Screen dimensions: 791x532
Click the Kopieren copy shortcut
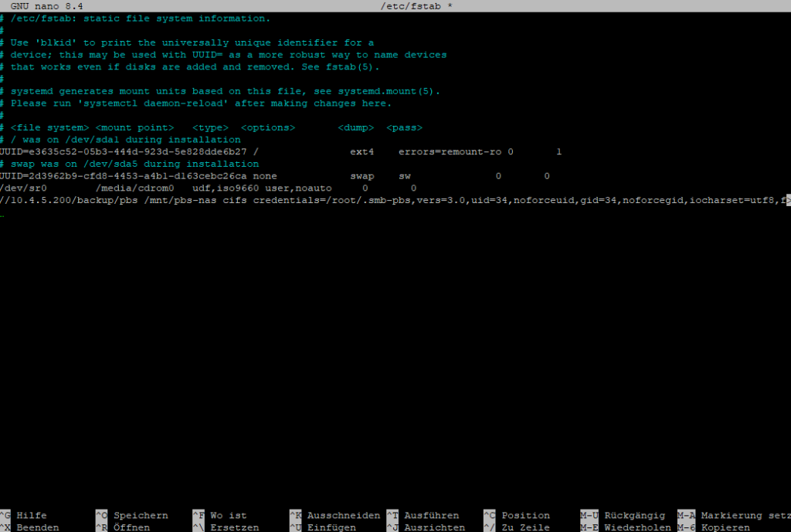click(725, 527)
